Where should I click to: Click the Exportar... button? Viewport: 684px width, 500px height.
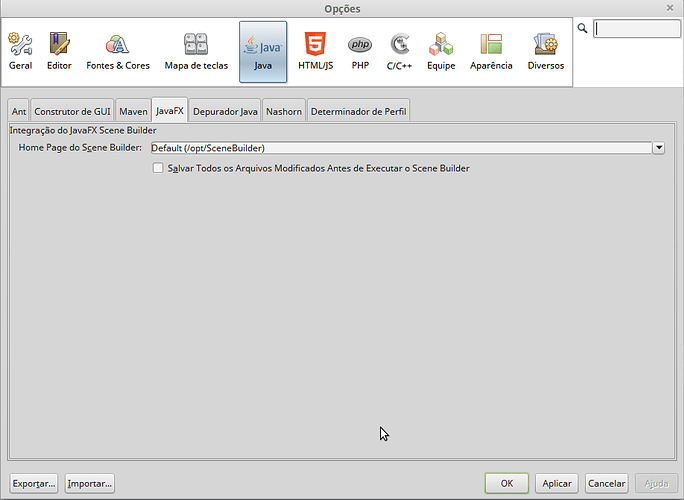coord(34,483)
